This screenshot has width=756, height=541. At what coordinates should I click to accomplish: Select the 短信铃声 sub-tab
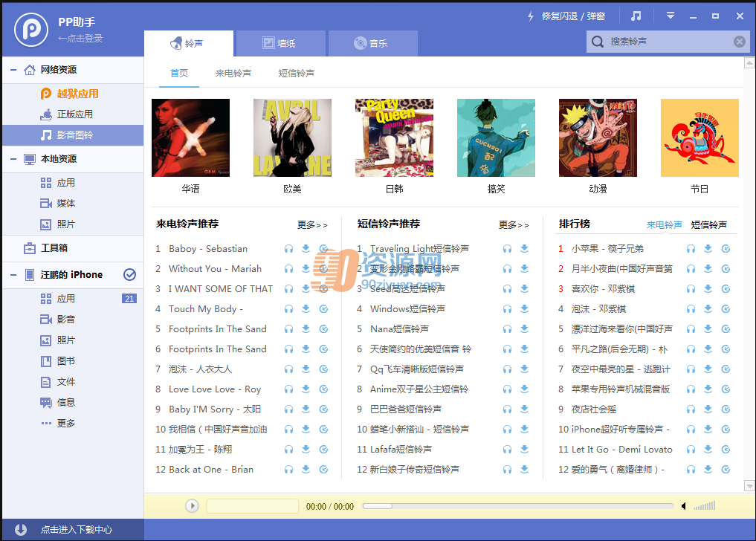click(x=297, y=74)
